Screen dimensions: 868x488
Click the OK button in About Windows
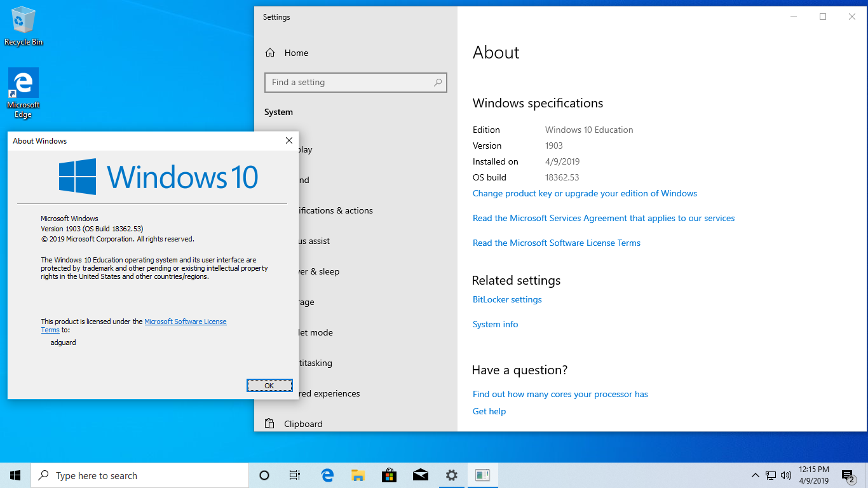point(269,386)
